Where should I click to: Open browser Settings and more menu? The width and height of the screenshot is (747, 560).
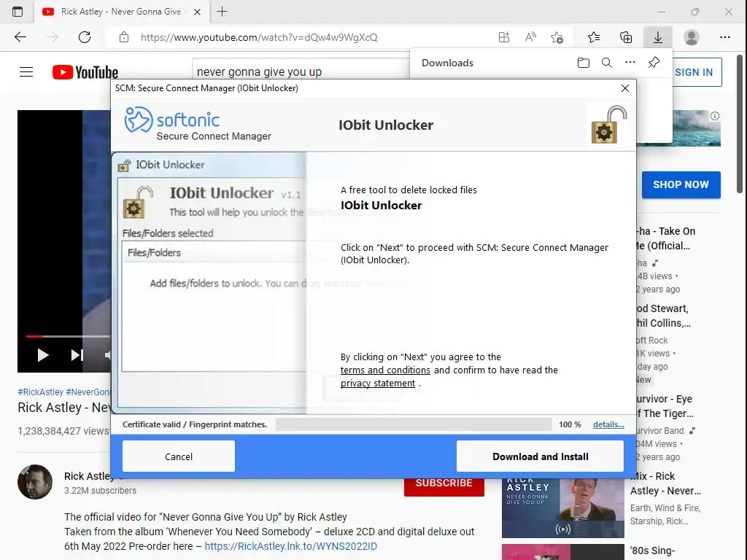[x=725, y=37]
